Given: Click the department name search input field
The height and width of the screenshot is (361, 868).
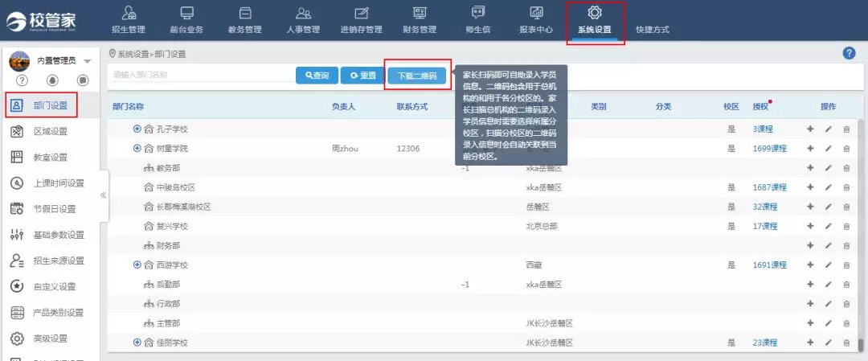Looking at the screenshot, I should pos(201,75).
